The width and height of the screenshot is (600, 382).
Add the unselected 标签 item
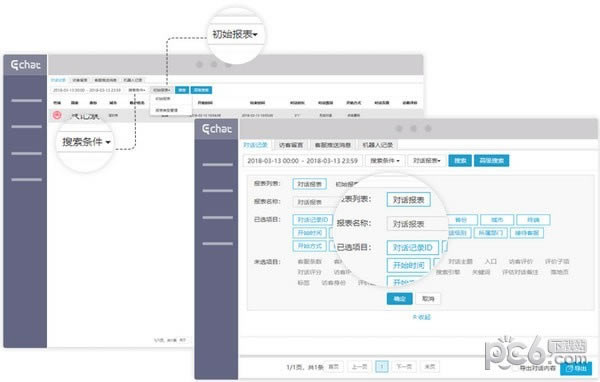click(x=303, y=283)
